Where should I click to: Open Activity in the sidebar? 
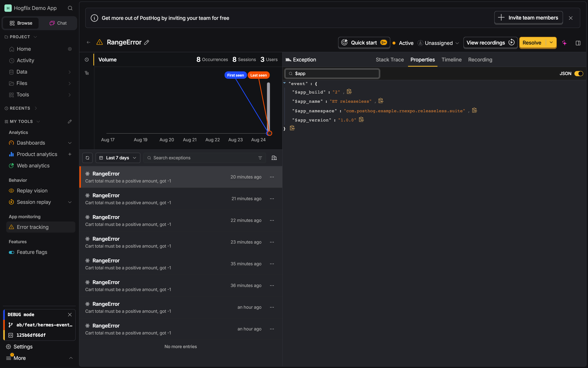(x=41, y=60)
